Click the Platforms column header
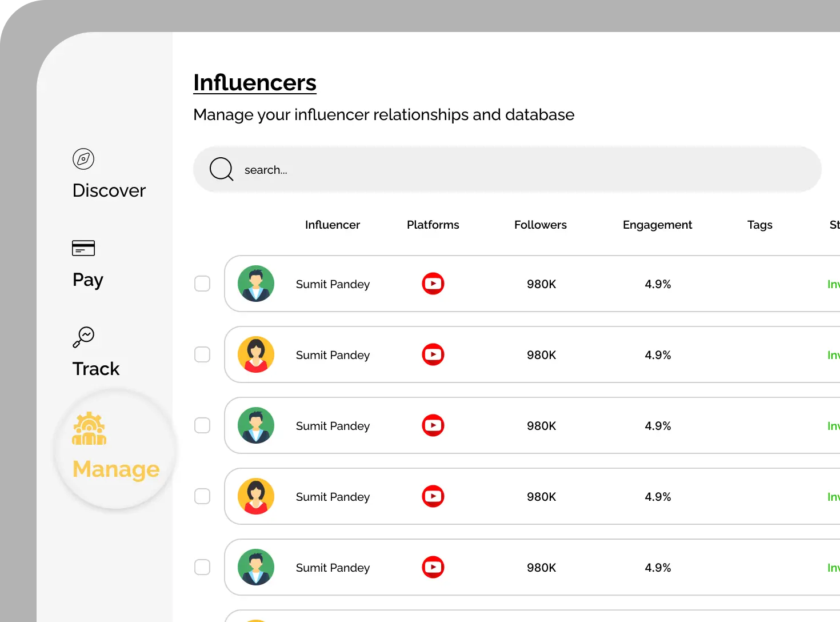Viewport: 840px width, 622px height. tap(433, 225)
